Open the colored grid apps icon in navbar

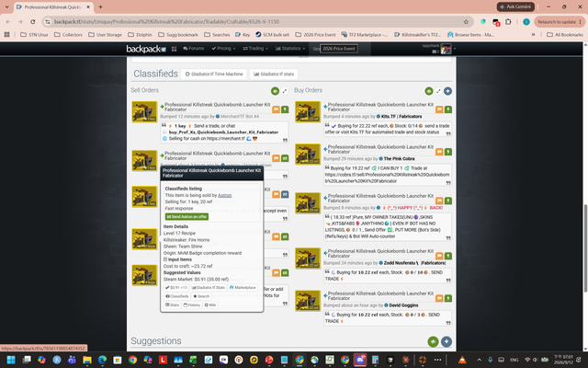tap(174, 49)
